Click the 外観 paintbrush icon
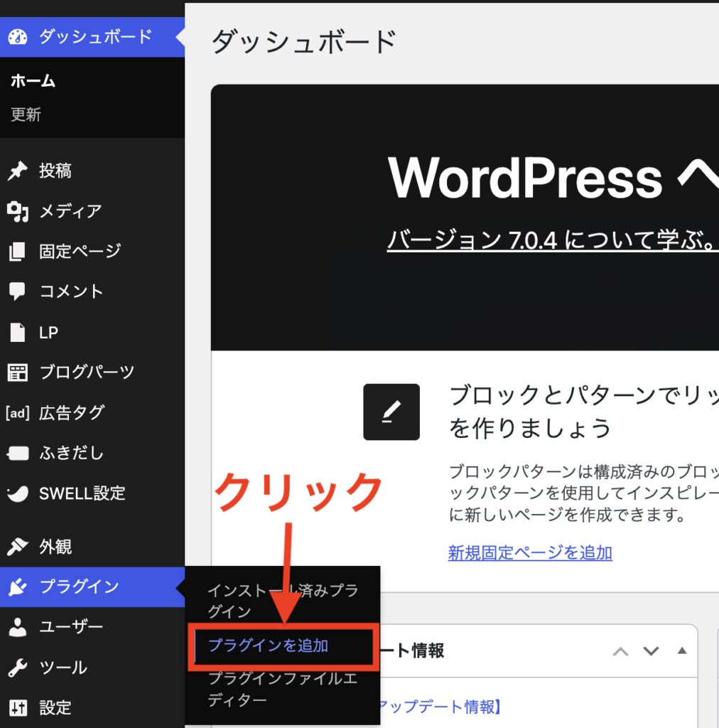This screenshot has width=719, height=728. click(x=18, y=547)
